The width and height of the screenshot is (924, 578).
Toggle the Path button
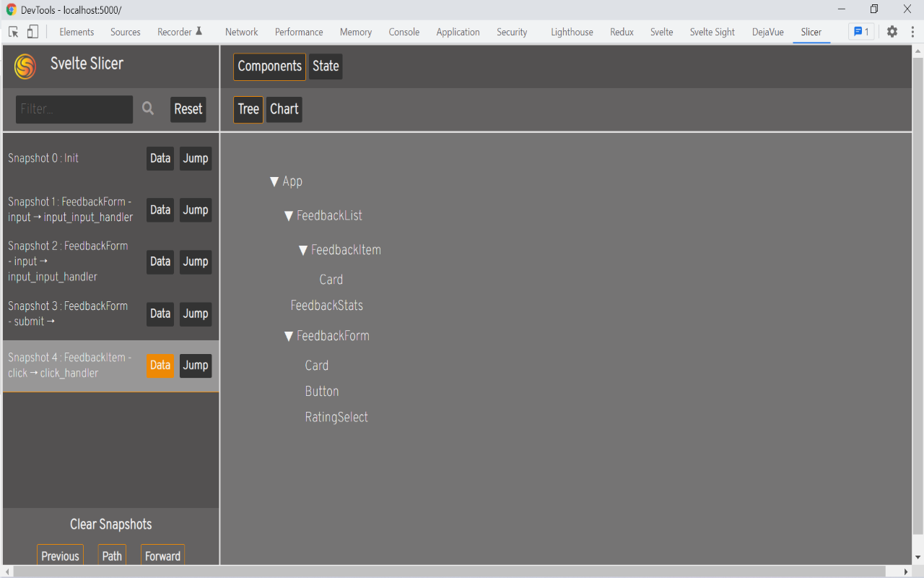[x=112, y=555]
